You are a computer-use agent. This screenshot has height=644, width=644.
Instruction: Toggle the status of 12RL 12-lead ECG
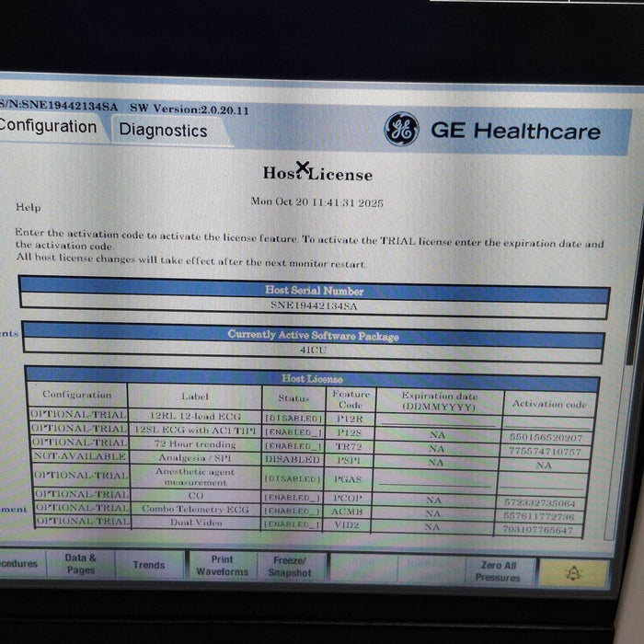click(x=293, y=418)
